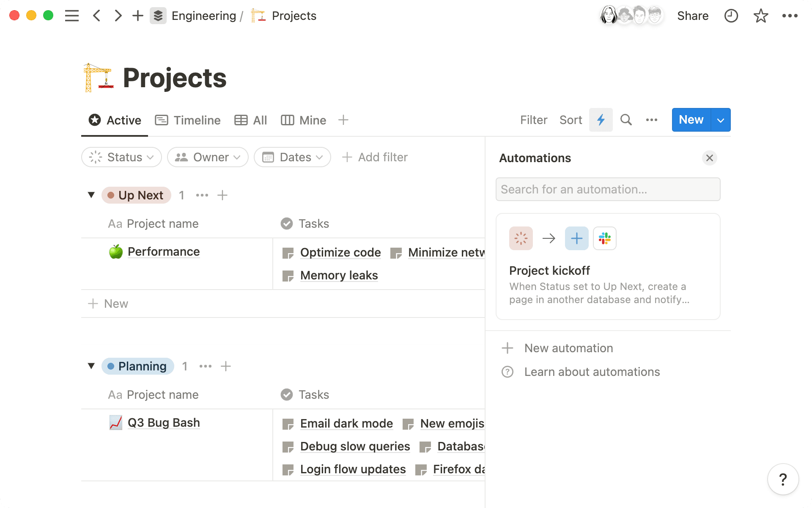This screenshot has height=508, width=812.
Task: Open view options via the ellipsis icon
Action: coord(651,120)
